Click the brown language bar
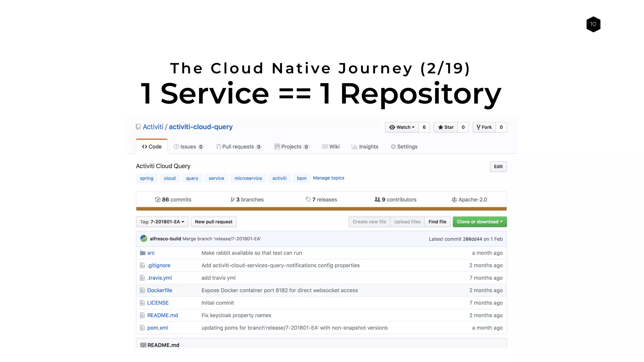This screenshot has height=362, width=644. point(321,209)
